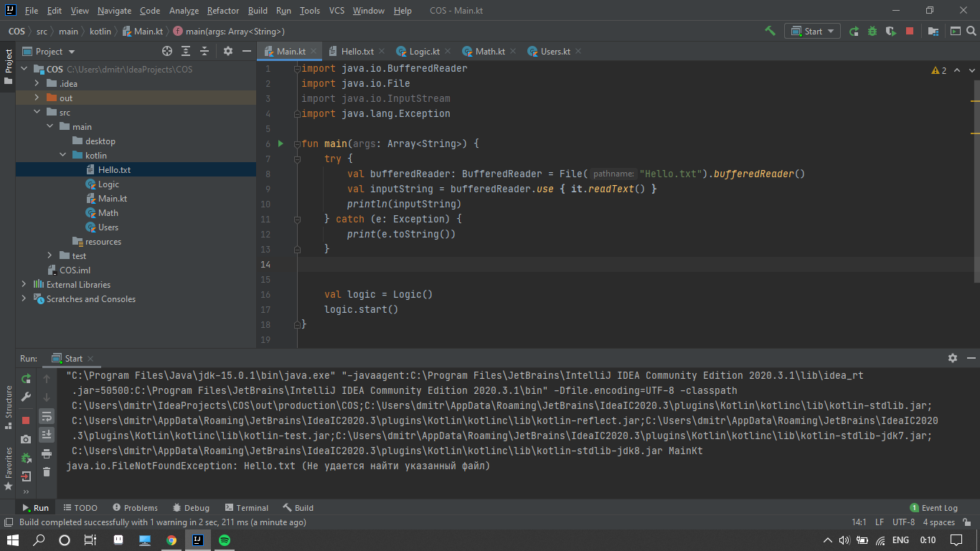This screenshot has width=980, height=551.
Task: Open Search Everywhere with the magnifier icon
Action: (972, 31)
